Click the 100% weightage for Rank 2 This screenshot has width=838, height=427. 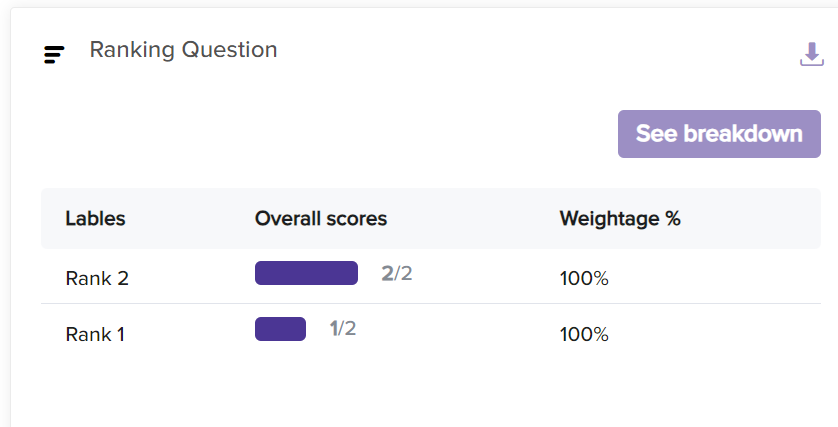(584, 278)
